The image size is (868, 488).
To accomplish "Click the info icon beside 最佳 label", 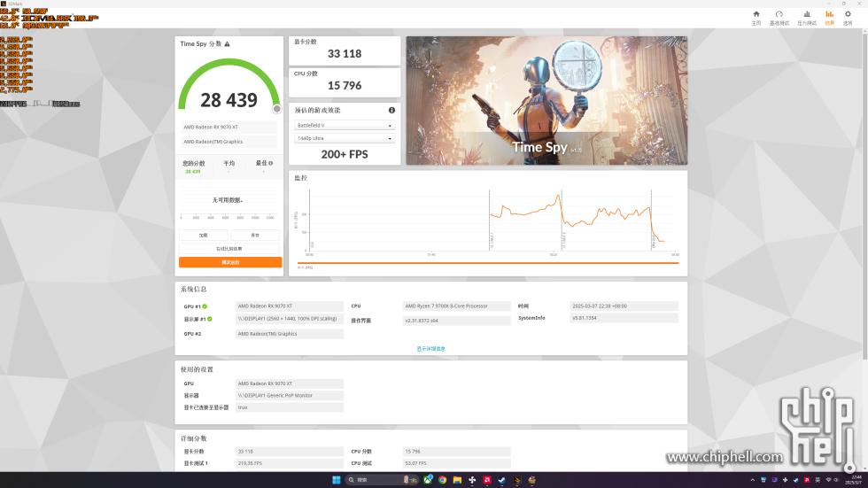I will (270, 163).
